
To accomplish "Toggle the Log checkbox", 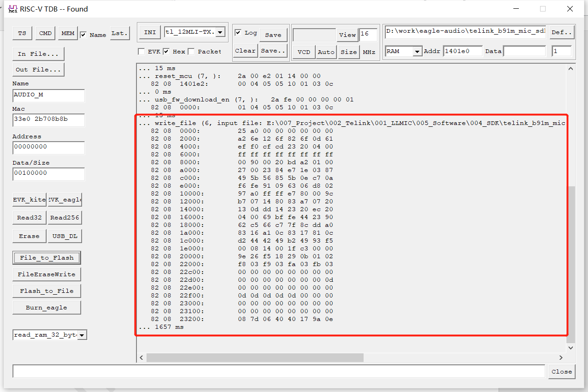I will [238, 32].
